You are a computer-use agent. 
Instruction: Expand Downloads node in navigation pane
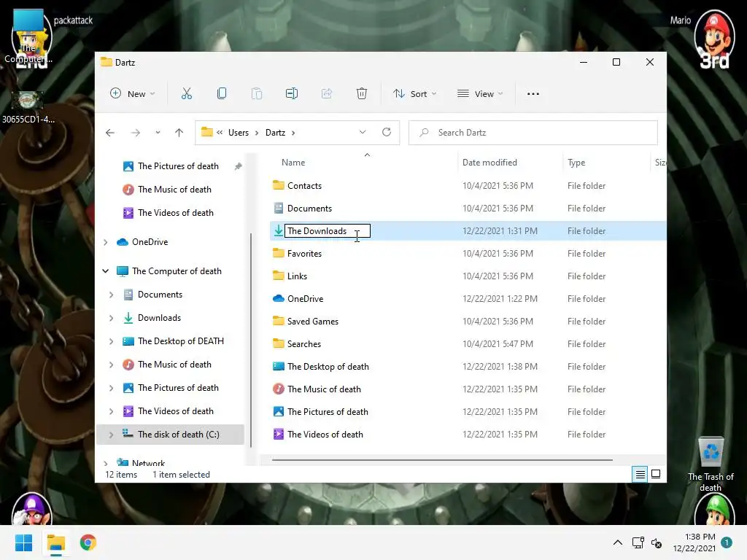pos(112,318)
